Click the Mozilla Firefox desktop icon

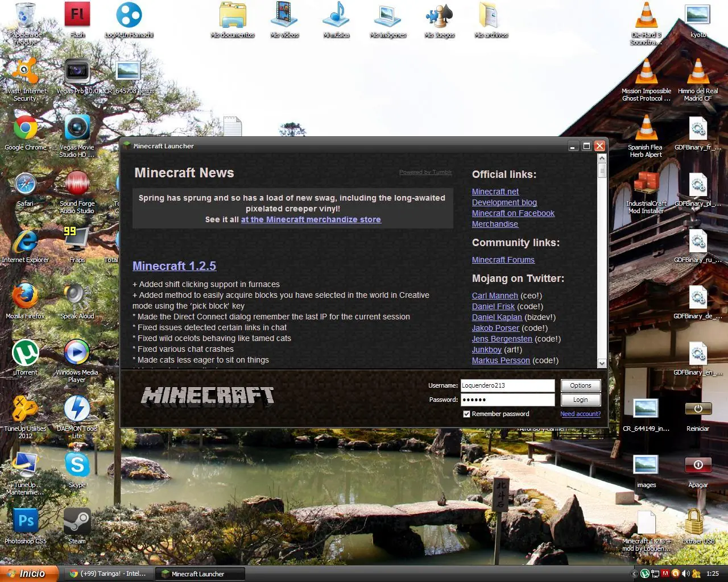26,301
